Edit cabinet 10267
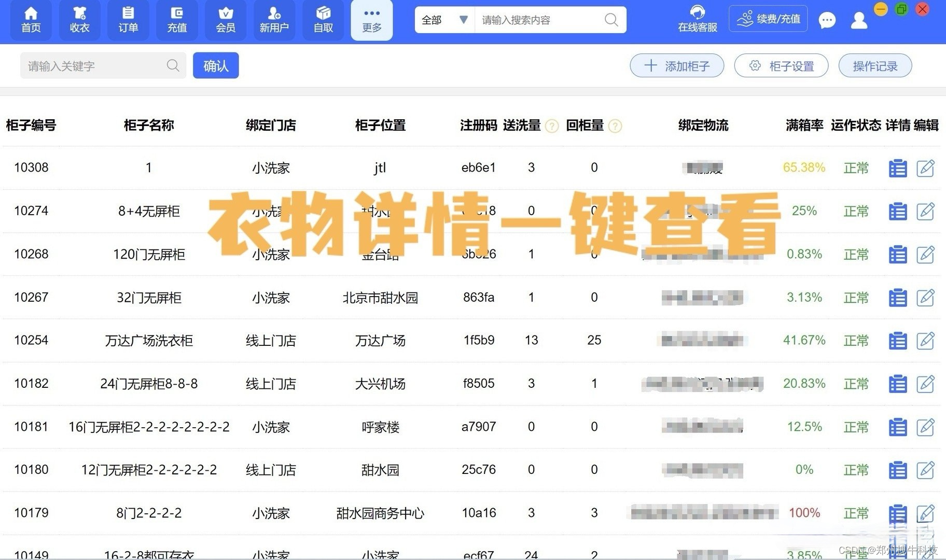 point(926,298)
